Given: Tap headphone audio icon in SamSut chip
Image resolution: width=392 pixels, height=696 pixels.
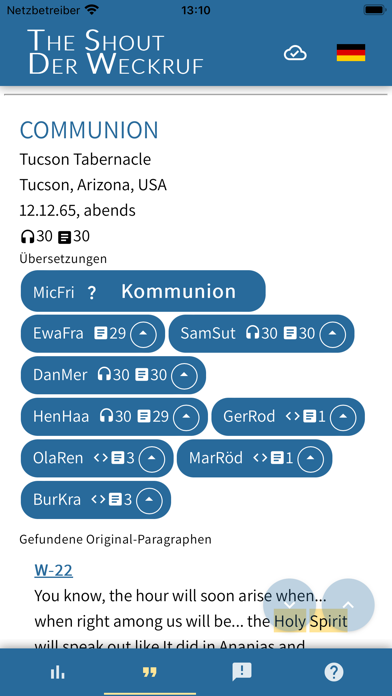Looking at the screenshot, I should tap(252, 333).
